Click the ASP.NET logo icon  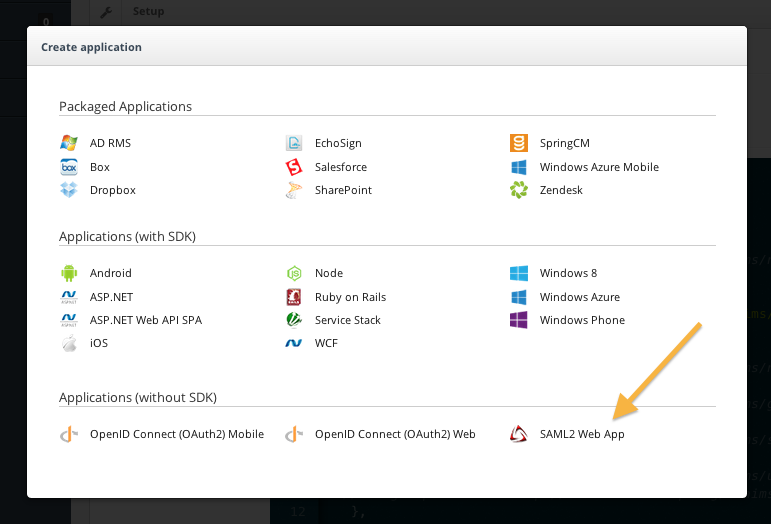[x=69, y=297]
